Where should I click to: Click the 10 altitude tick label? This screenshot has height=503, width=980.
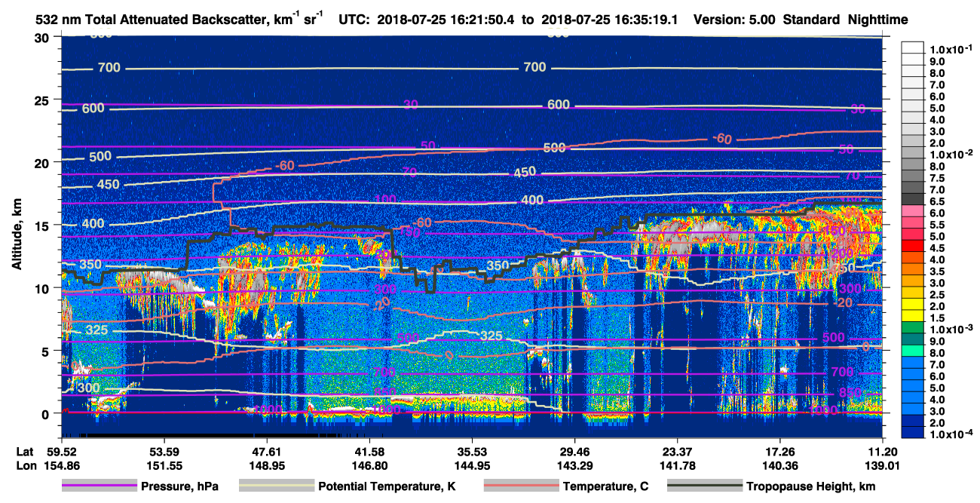pyautogui.click(x=44, y=288)
